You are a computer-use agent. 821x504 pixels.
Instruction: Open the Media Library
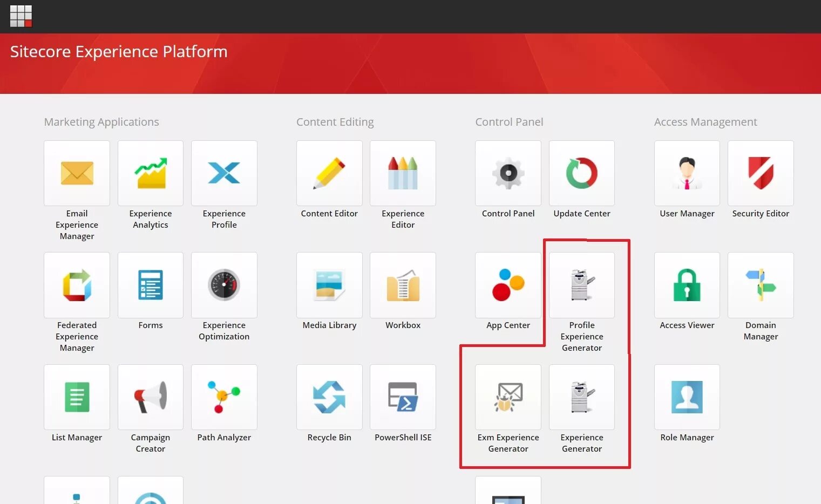tap(329, 285)
